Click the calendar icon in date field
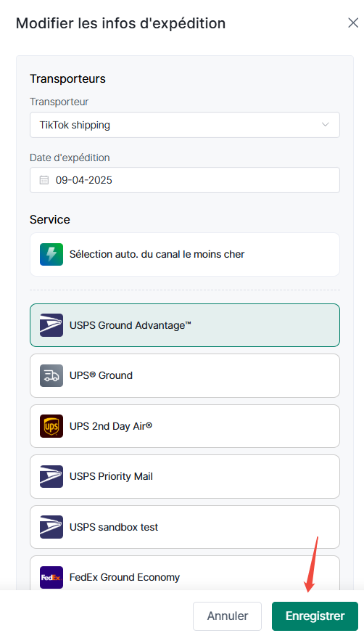The image size is (364, 633). tap(44, 180)
